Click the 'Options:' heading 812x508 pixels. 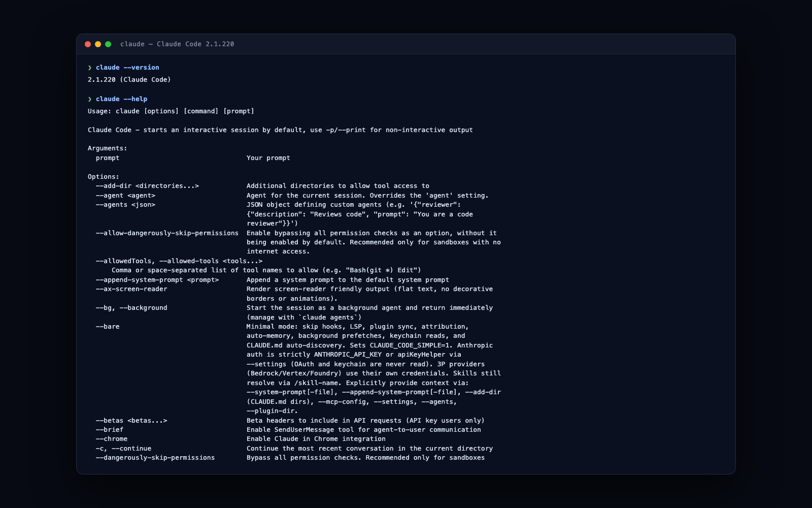[104, 177]
